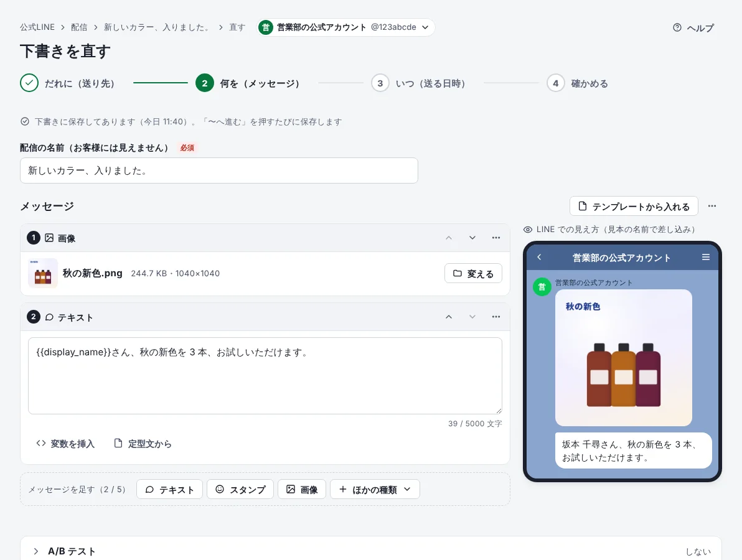Click the 39 / 5000 文字 counter
742x560 pixels.
pos(475,424)
